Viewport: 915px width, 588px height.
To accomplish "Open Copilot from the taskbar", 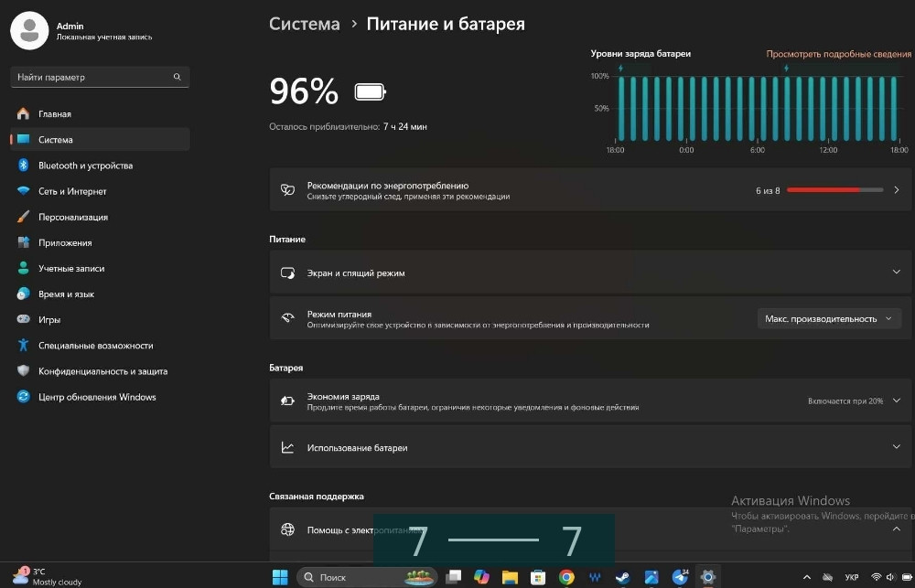I will click(x=482, y=577).
